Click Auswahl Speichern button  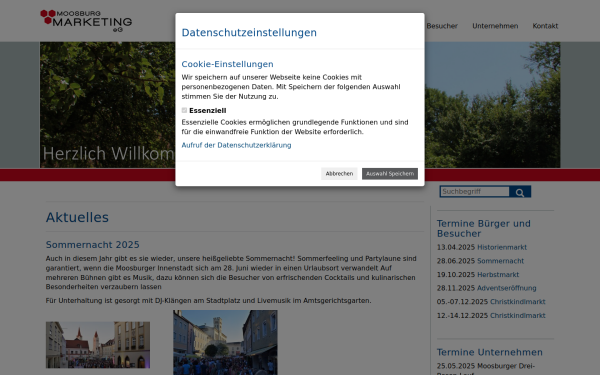(x=390, y=174)
